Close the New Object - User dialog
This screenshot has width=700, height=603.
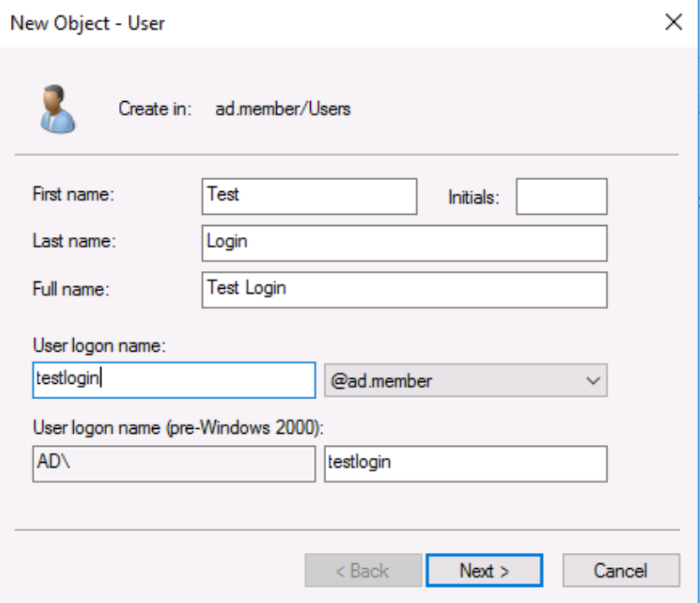click(x=673, y=23)
